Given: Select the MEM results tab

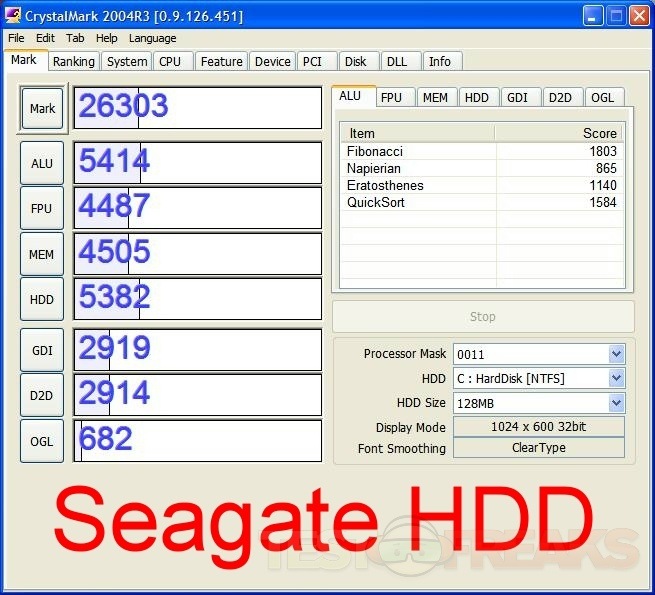Looking at the screenshot, I should (x=434, y=97).
